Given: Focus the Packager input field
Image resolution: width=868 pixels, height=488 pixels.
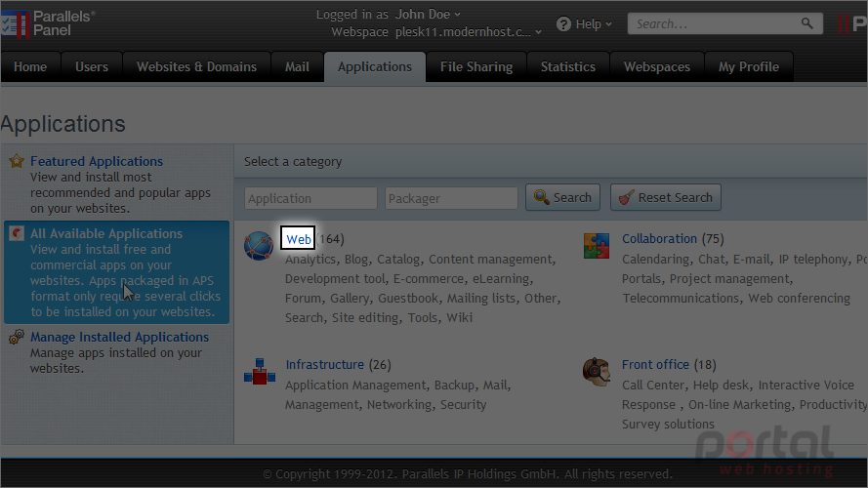Looking at the screenshot, I should pyautogui.click(x=451, y=198).
